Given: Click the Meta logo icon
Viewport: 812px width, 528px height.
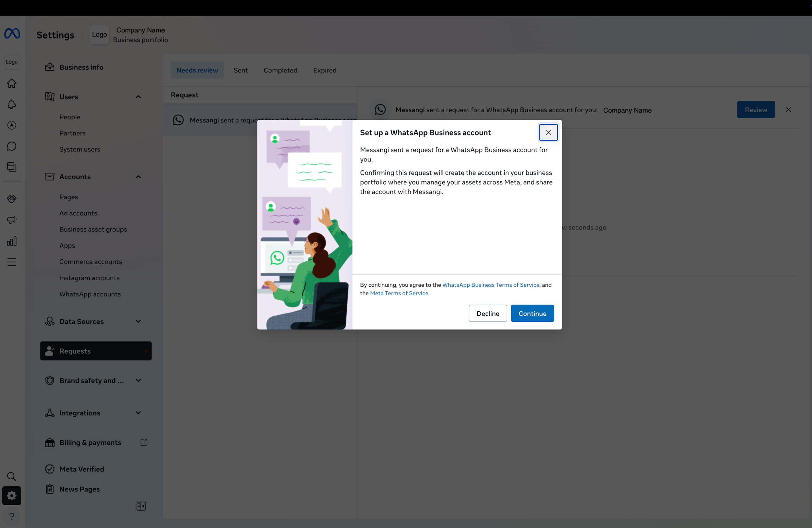Looking at the screenshot, I should 12,33.
